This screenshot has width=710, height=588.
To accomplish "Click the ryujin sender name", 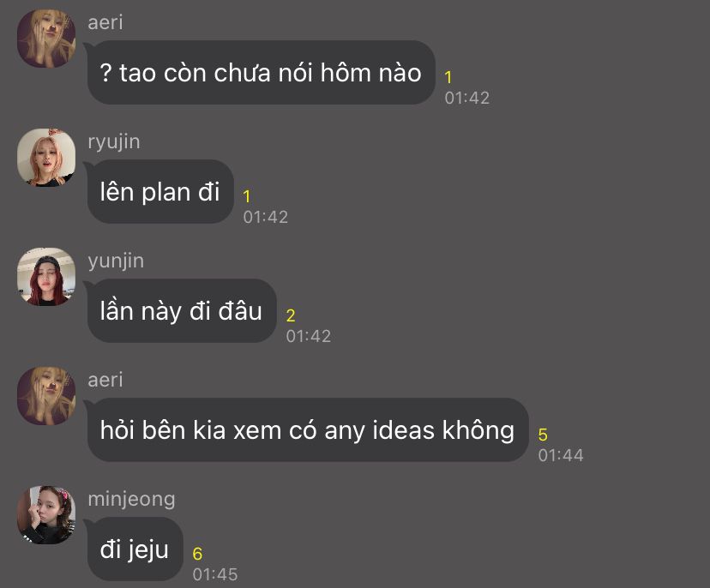I will tap(114, 142).
